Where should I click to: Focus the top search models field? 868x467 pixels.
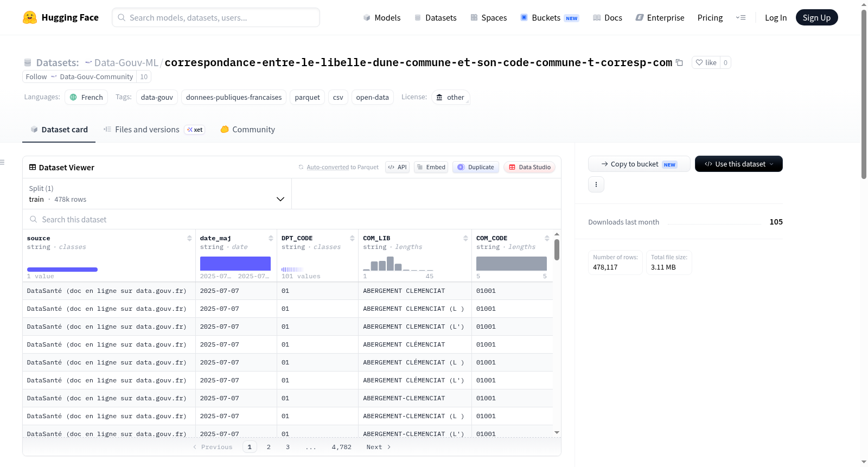pyautogui.click(x=216, y=17)
